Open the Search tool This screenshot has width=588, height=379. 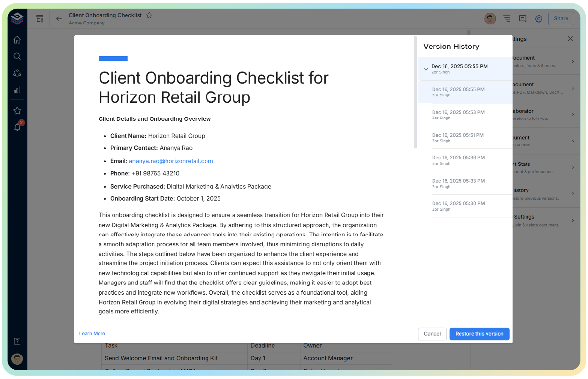coord(17,56)
